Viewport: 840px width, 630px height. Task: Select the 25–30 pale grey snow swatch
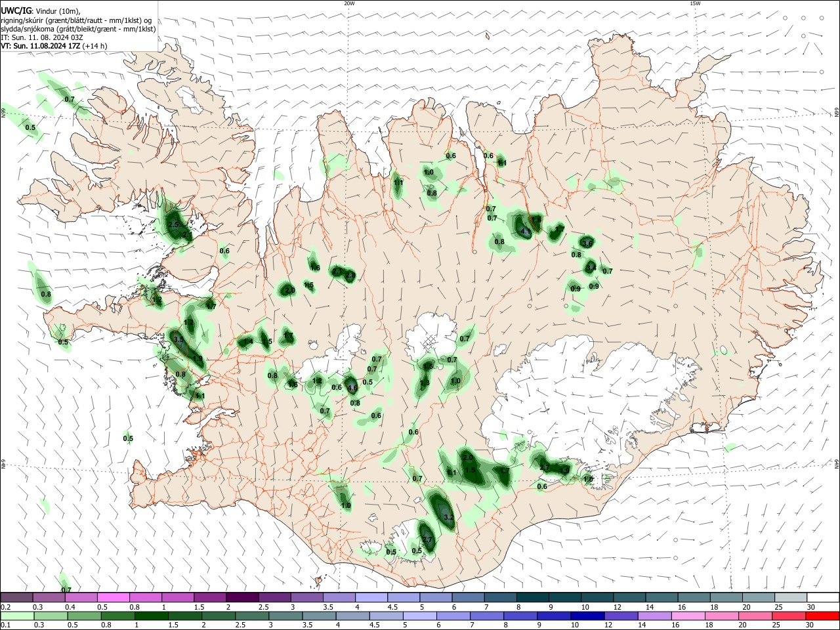[791, 598]
